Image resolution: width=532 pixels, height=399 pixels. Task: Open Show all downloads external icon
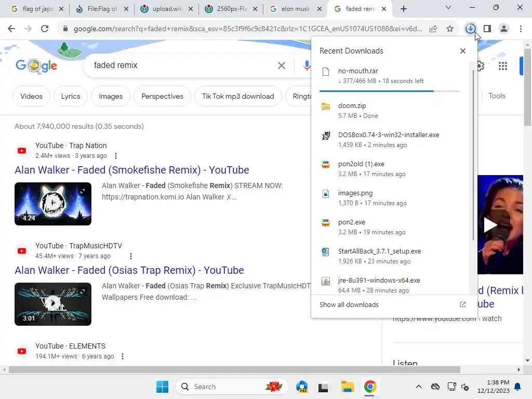coord(463,304)
